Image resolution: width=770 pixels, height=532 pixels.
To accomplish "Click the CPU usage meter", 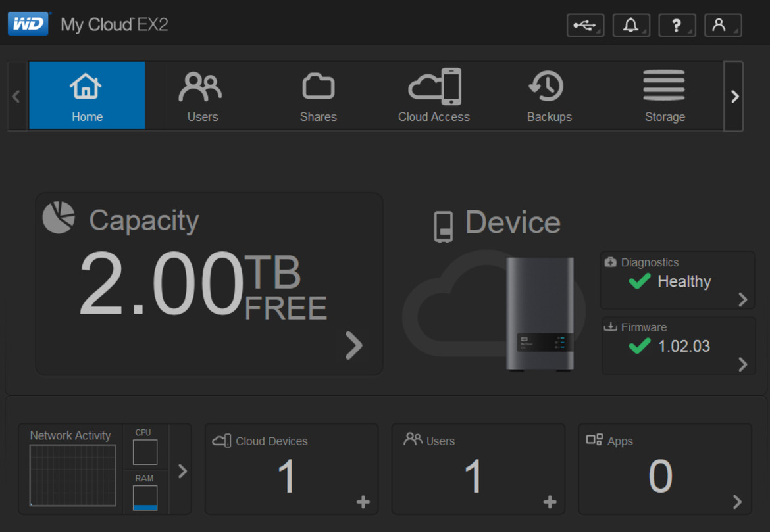I will point(145,452).
